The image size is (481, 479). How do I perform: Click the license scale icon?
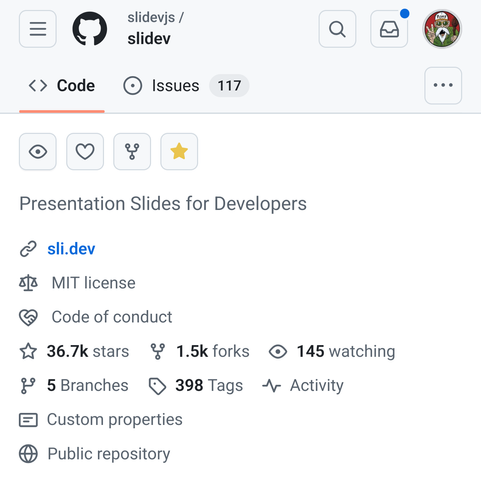(28, 283)
